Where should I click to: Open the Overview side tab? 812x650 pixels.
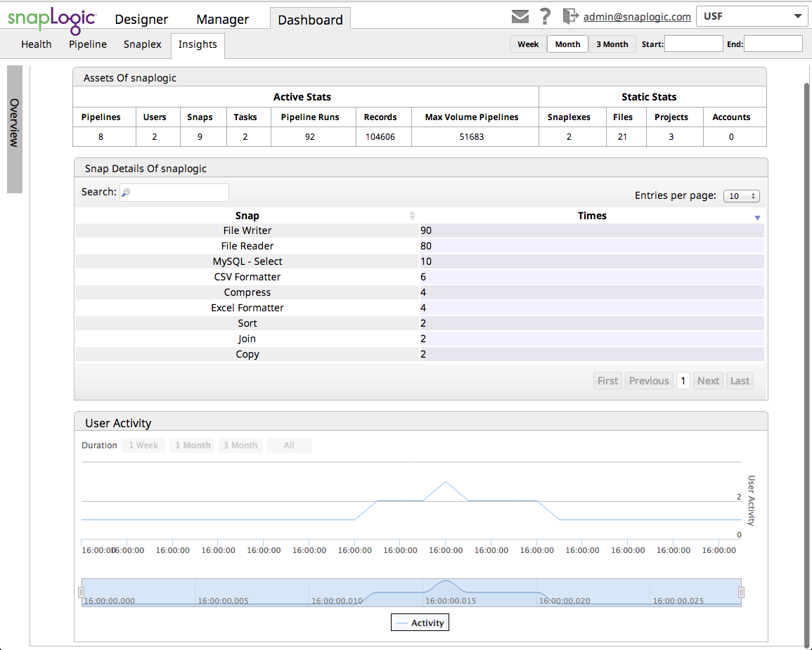click(15, 129)
